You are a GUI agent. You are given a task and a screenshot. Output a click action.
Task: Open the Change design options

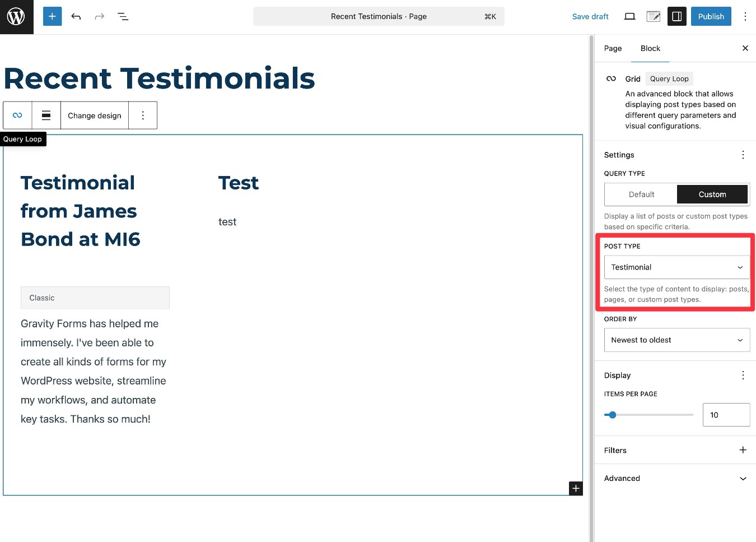[94, 115]
